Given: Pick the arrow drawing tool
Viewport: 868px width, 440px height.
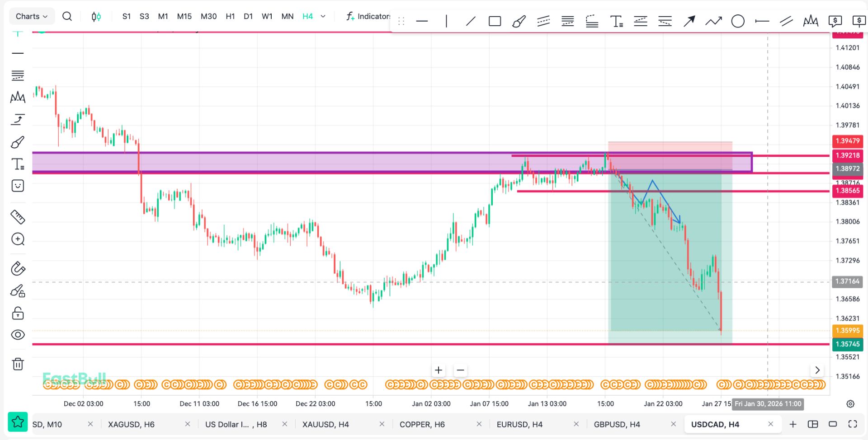Looking at the screenshot, I should [x=689, y=21].
